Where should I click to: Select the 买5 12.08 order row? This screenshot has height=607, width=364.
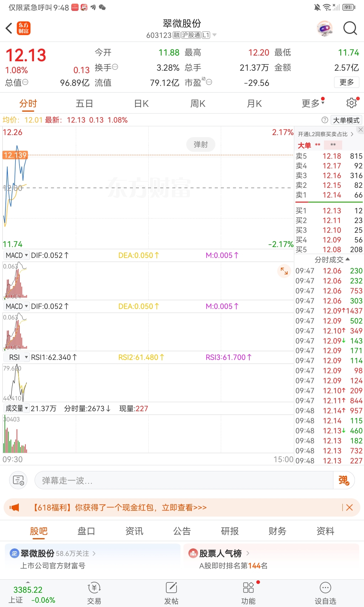[329, 249]
